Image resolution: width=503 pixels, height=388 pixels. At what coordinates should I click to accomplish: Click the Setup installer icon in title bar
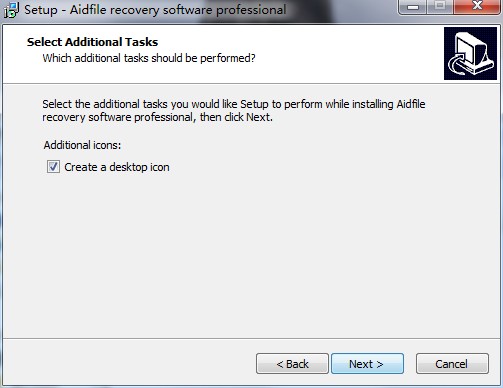point(11,10)
